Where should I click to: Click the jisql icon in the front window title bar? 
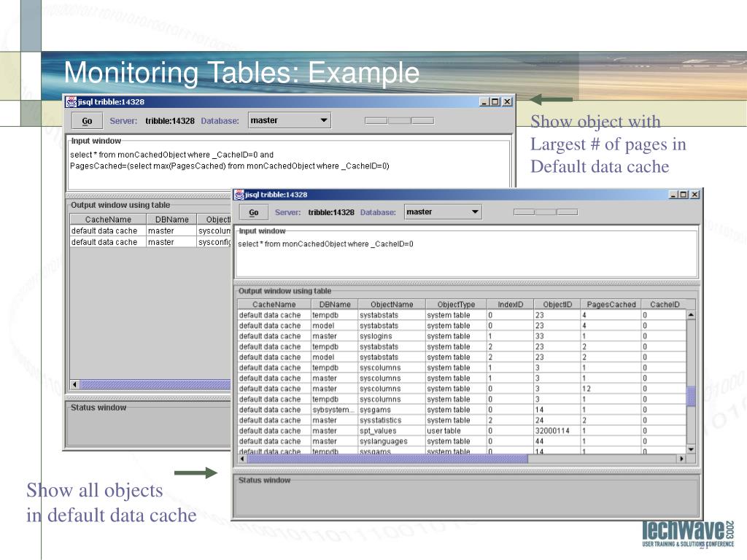point(239,195)
